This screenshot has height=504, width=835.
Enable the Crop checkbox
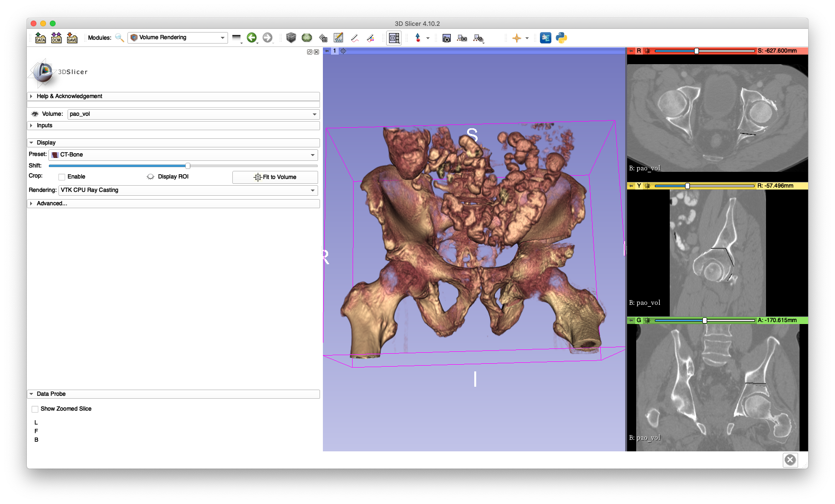click(62, 177)
